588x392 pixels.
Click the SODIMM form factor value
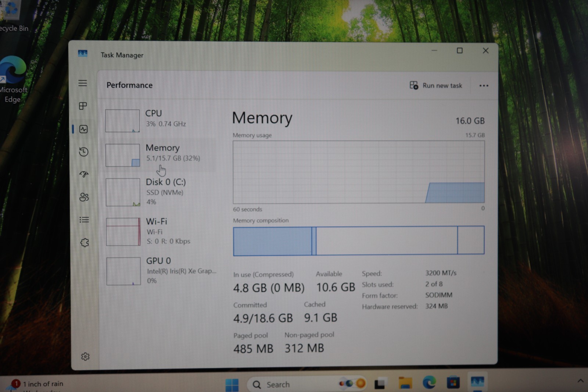point(439,295)
